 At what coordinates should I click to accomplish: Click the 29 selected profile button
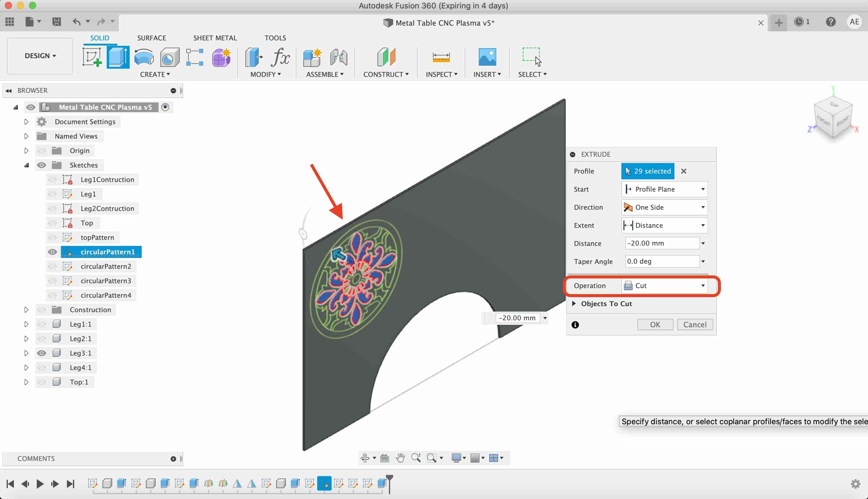coord(648,171)
